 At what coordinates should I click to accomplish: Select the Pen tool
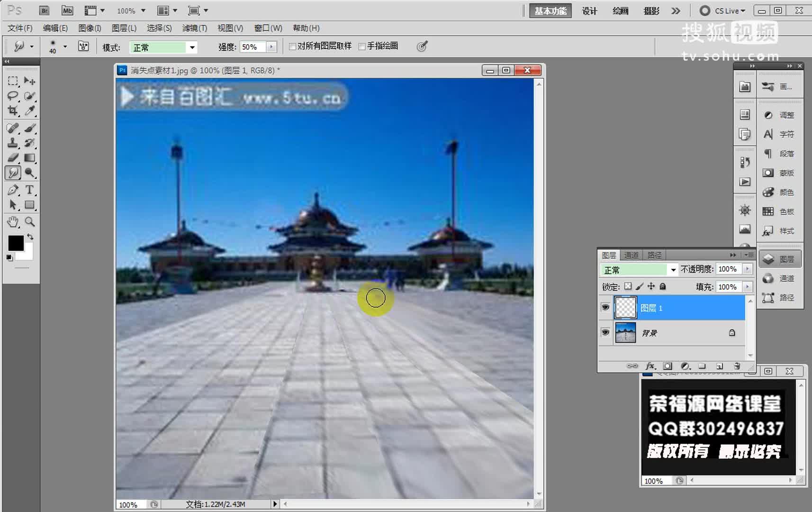[x=13, y=190]
